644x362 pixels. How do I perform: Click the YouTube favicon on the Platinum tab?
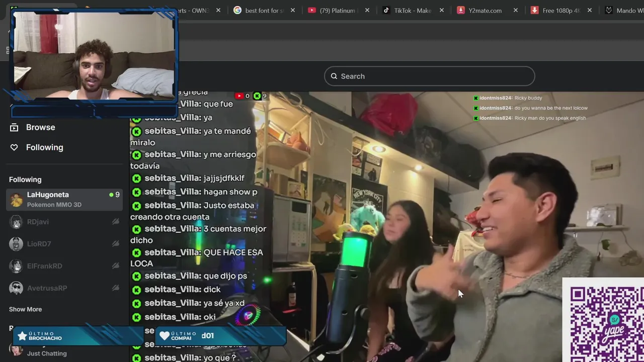tap(312, 10)
